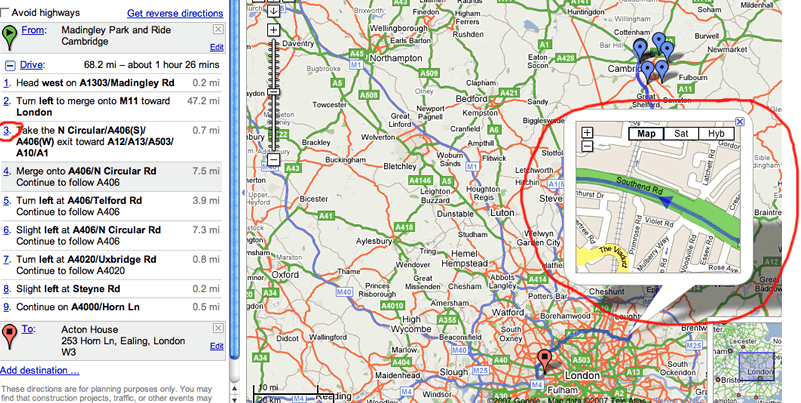Click the Drive link
Image resolution: width=801 pixels, height=403 pixels.
tap(32, 65)
